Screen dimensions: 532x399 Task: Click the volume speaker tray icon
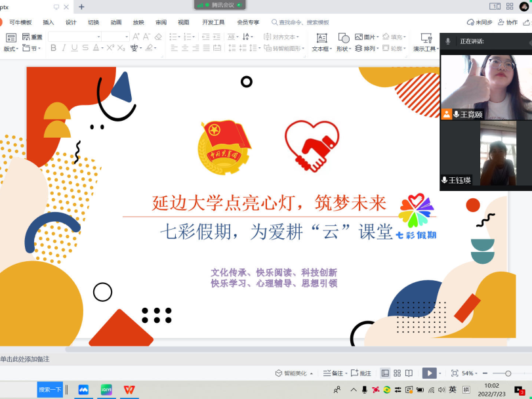[x=441, y=390]
